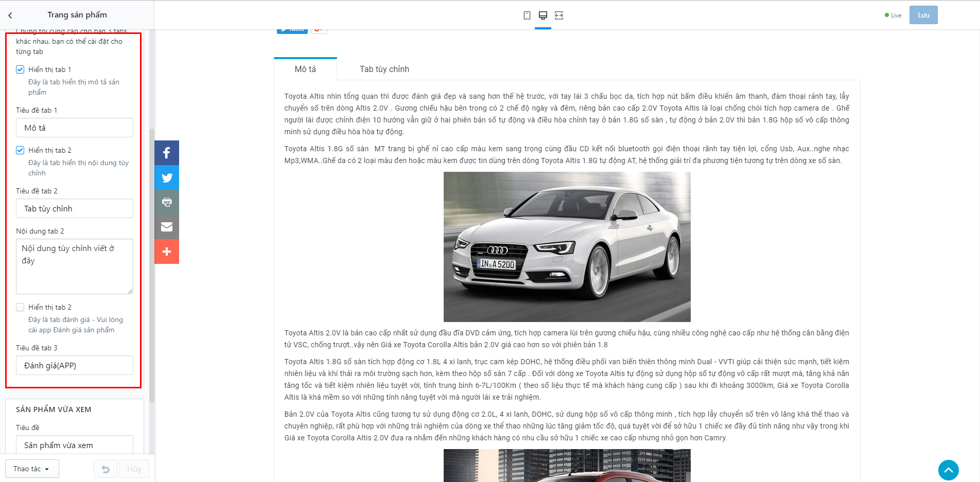Select the Tab tùy chỉnh tab

tap(384, 69)
